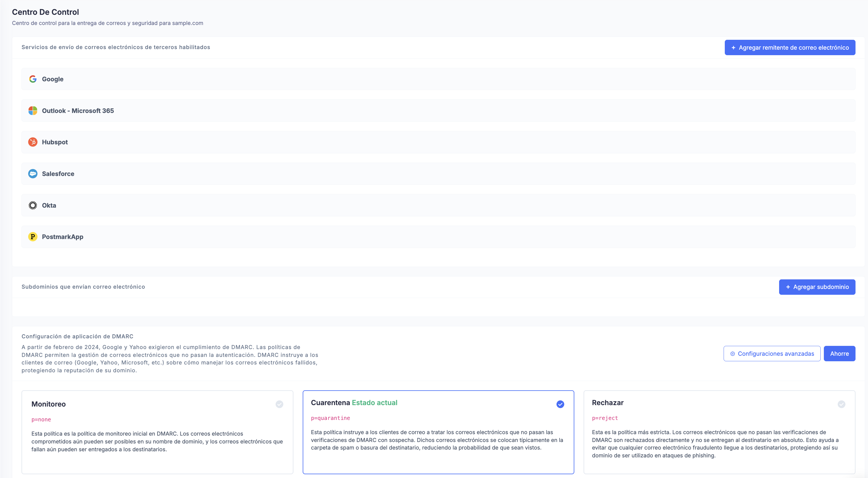Click the Google logo icon
This screenshot has width=868, height=478.
[33, 79]
